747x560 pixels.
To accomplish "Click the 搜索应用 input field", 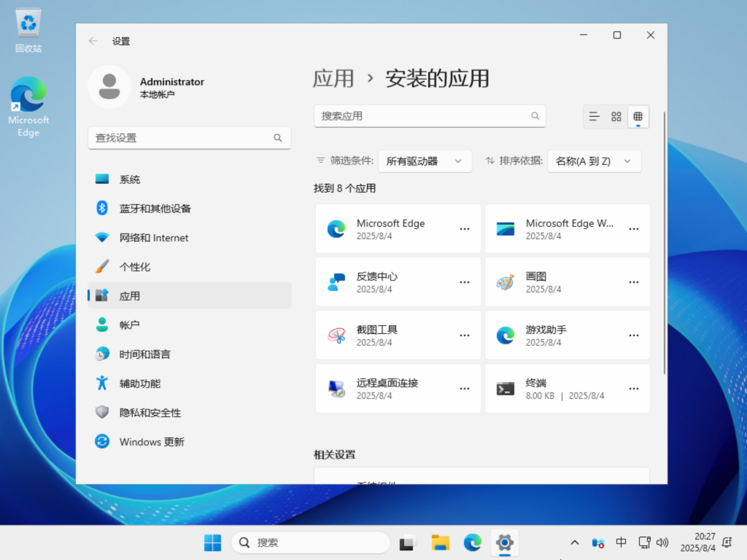I will (x=430, y=115).
